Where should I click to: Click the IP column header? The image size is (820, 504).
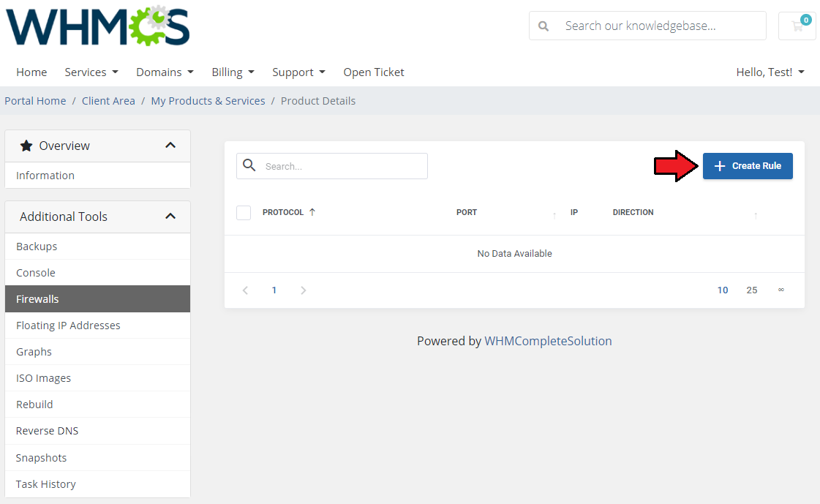point(574,212)
